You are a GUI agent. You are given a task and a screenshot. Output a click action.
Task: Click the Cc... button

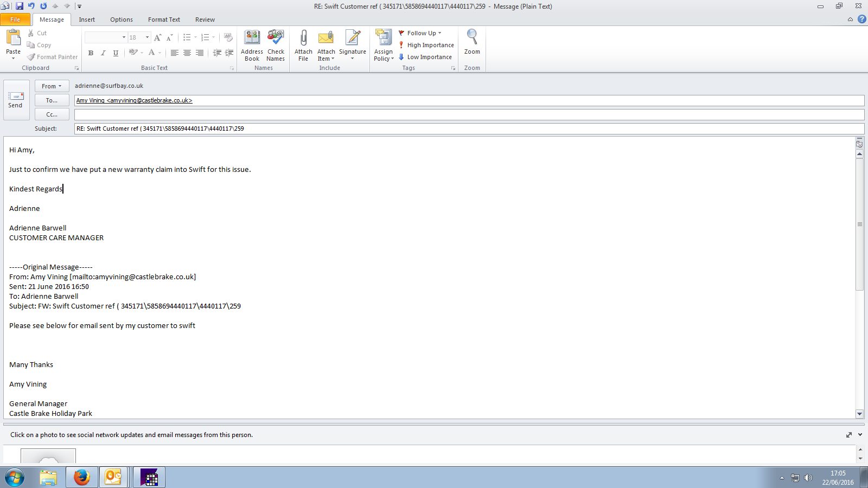[x=52, y=114]
